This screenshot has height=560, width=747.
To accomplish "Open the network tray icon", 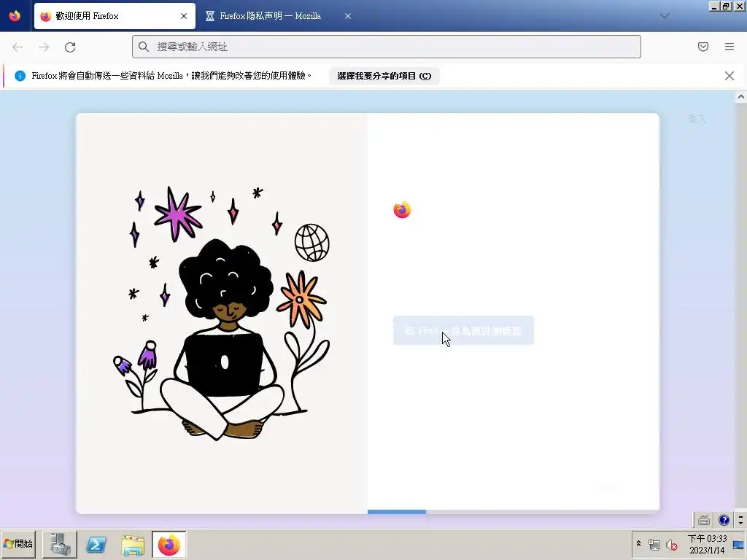I will point(654,545).
